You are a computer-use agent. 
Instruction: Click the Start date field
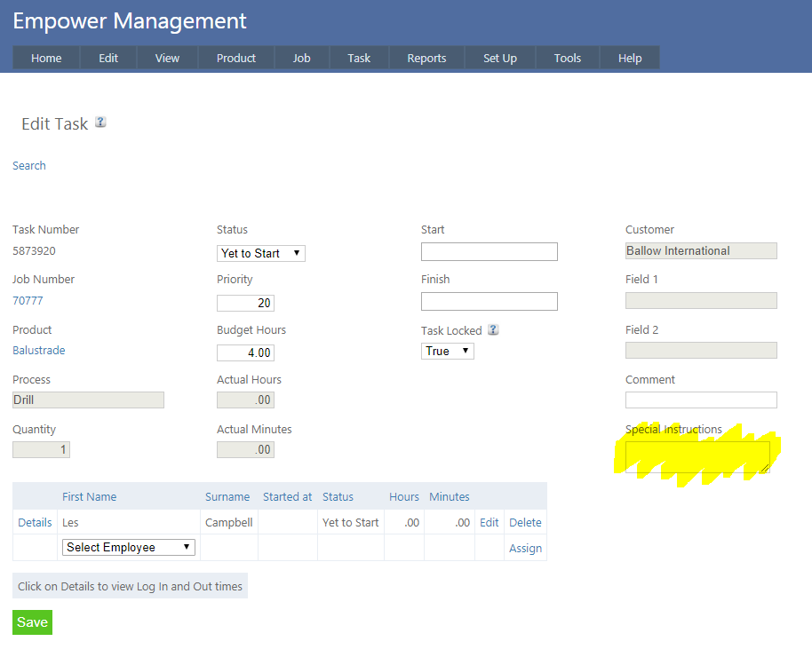coord(490,251)
